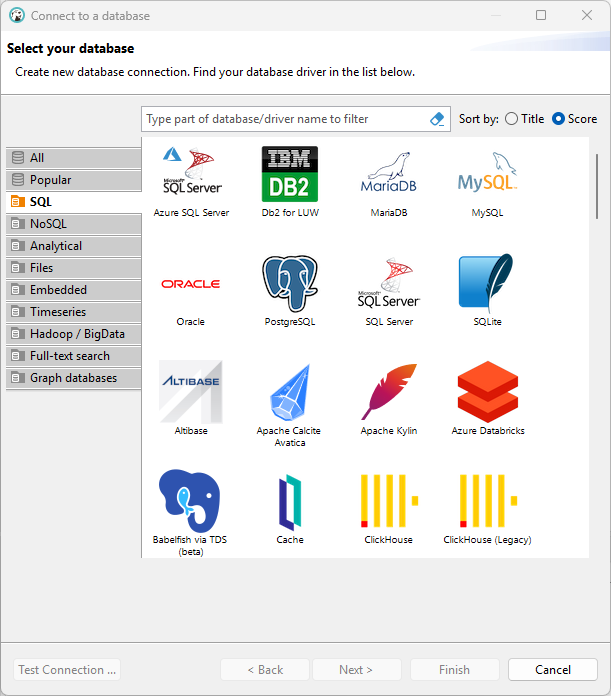The height and width of the screenshot is (696, 611).
Task: Show All database drivers category
Action: pos(74,158)
